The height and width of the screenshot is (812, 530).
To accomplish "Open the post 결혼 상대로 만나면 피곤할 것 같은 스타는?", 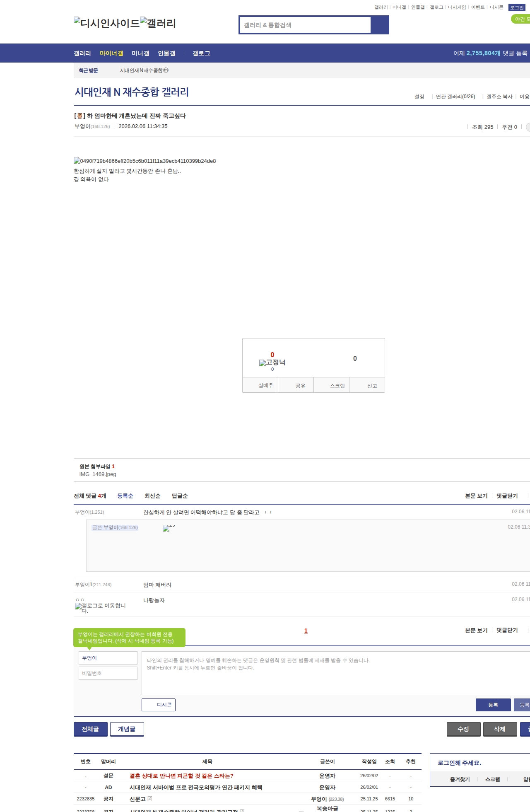I will (181, 776).
